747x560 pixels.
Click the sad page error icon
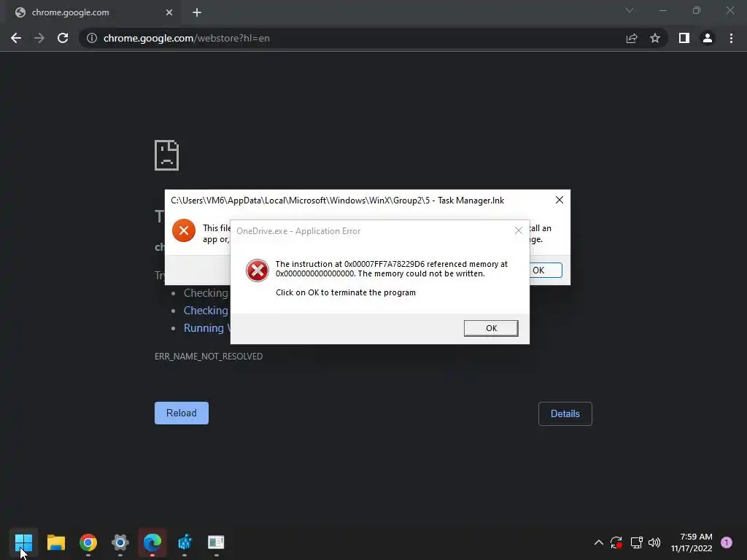(x=167, y=155)
